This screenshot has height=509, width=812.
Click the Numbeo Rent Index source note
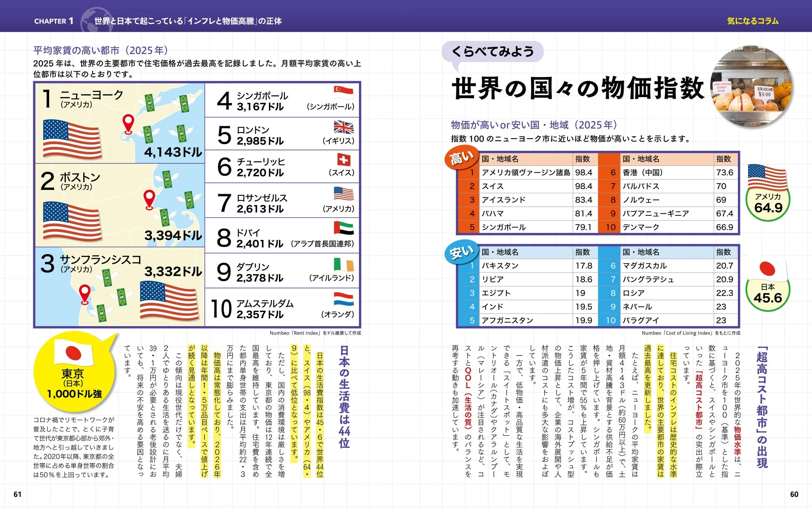pos(315,333)
